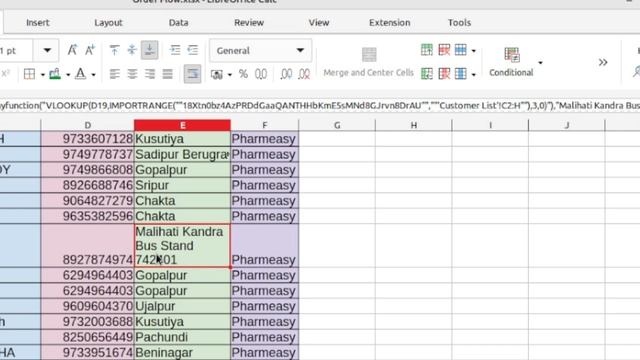Select cell containing 9733607128
Viewport: 640px width, 360px height.
pos(87,139)
